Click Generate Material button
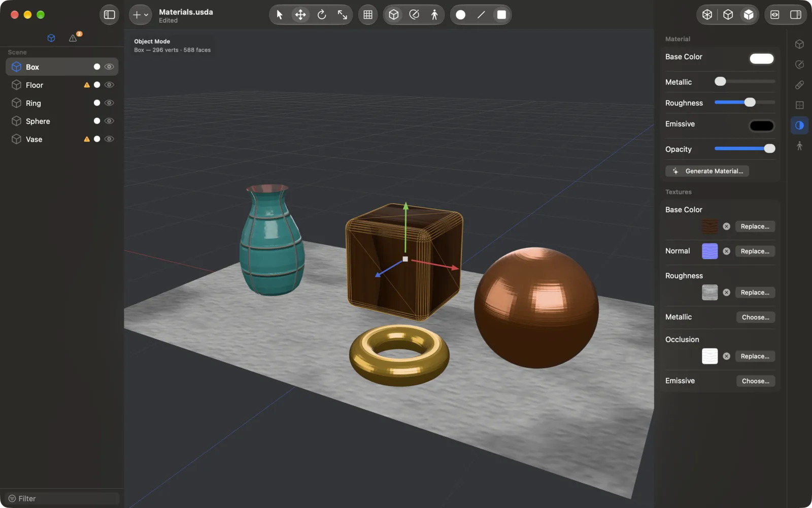812x508 pixels. (x=707, y=171)
